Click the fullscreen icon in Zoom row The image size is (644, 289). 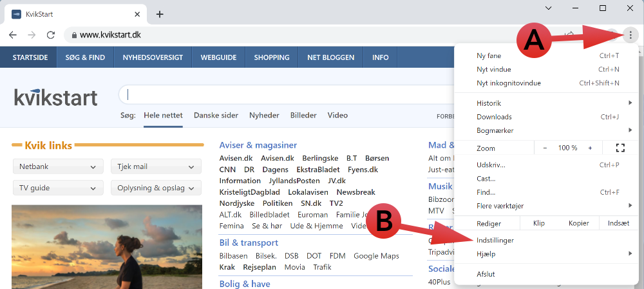pyautogui.click(x=620, y=148)
